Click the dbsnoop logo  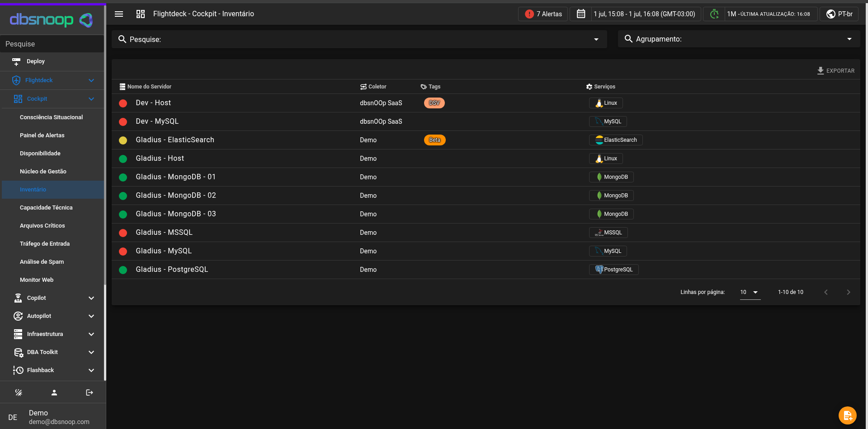52,19
